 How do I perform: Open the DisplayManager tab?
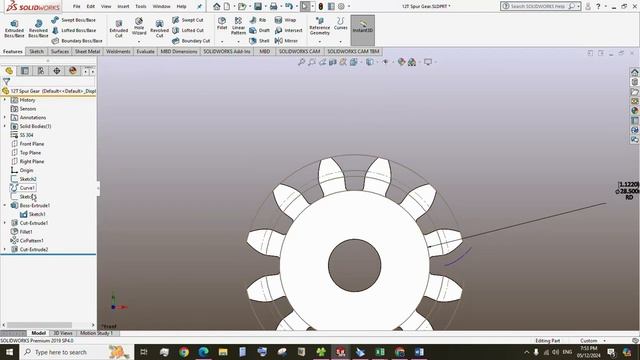tap(73, 71)
